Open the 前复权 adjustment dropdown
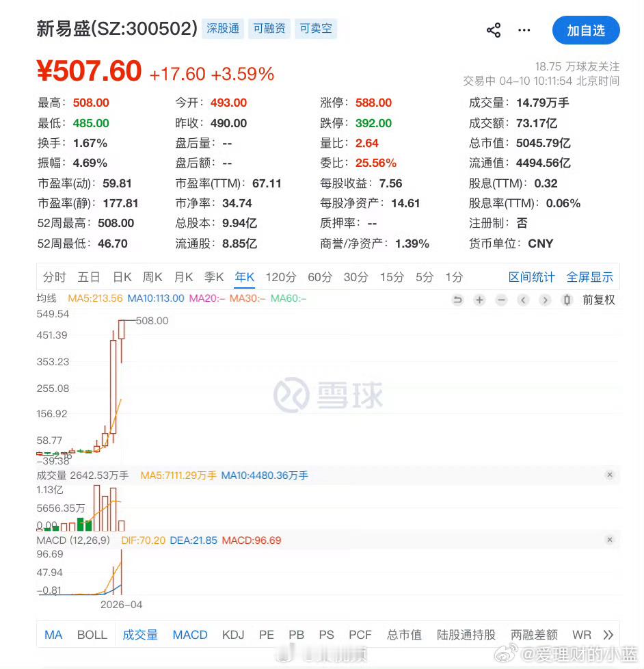Image resolution: width=644 pixels, height=669 pixels. [x=599, y=300]
